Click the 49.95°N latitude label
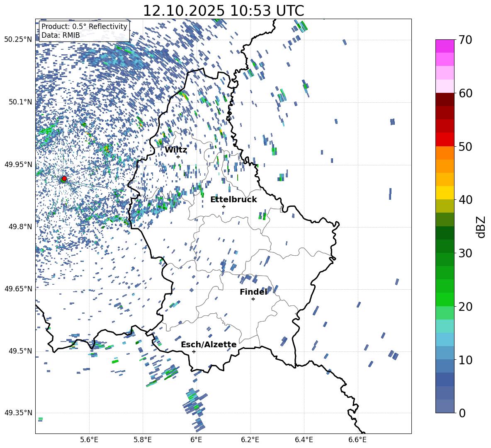 18,165
